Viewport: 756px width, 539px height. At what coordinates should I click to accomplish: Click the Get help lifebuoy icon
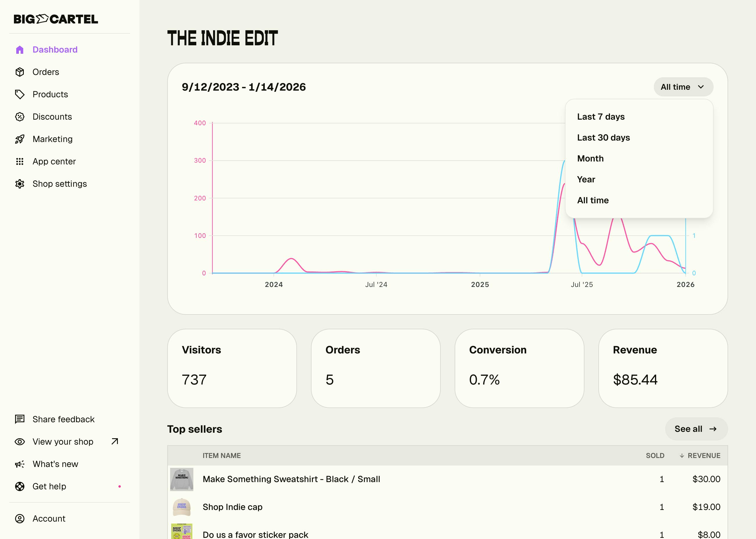[19, 486]
